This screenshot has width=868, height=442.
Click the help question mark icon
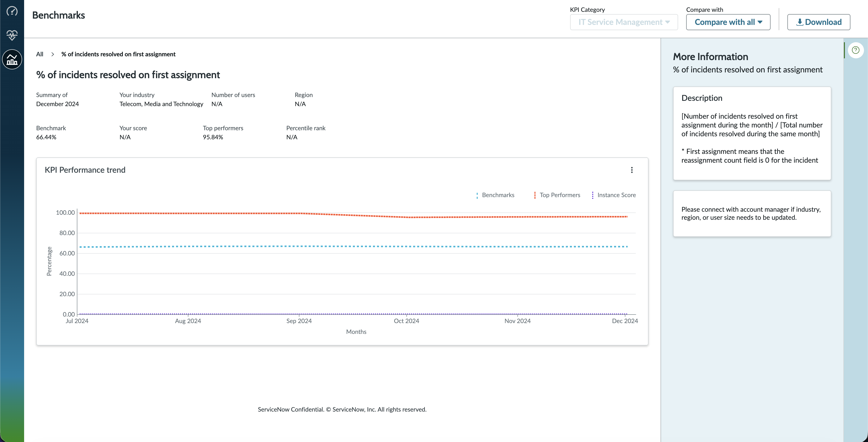[x=855, y=50]
